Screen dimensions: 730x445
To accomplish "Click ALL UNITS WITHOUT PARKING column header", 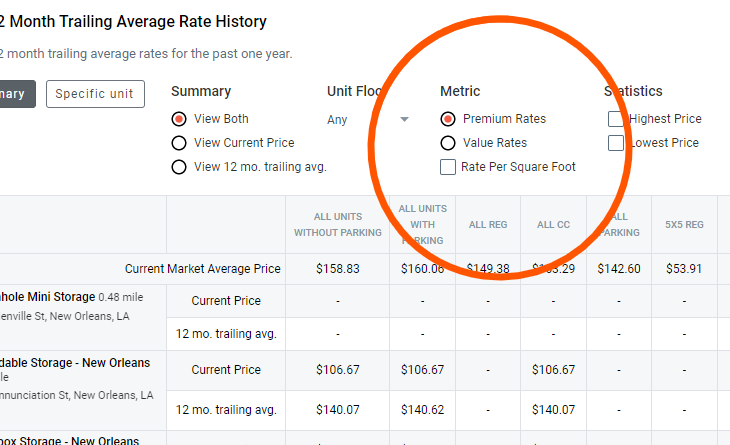I will pos(337,225).
